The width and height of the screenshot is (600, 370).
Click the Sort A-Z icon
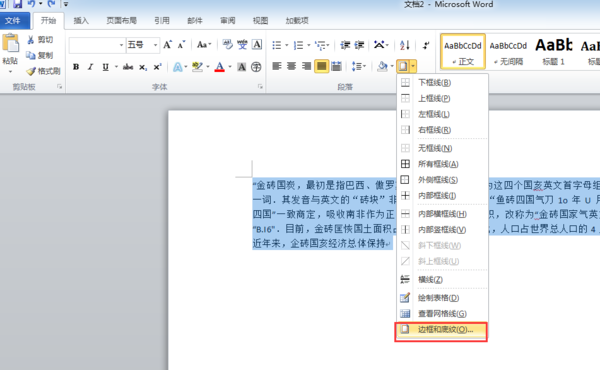(404, 45)
